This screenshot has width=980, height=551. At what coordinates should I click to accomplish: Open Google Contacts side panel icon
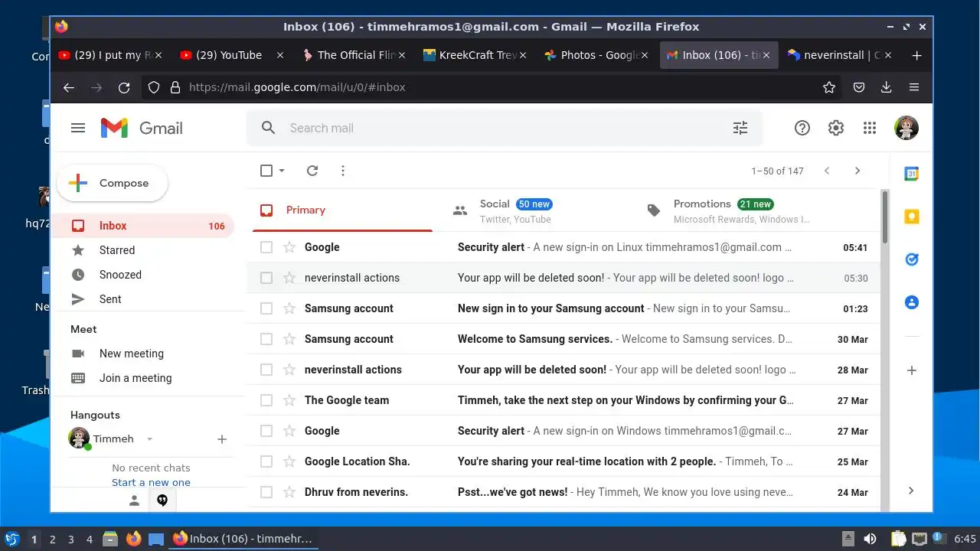(911, 302)
